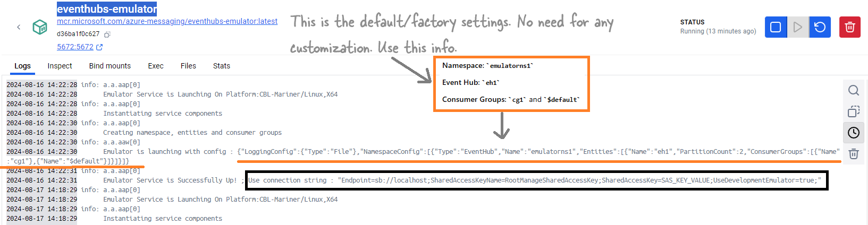Image resolution: width=868 pixels, height=225 pixels.
Task: Click the container ID d36ba1f0c627 text
Action: pyautogui.click(x=78, y=34)
